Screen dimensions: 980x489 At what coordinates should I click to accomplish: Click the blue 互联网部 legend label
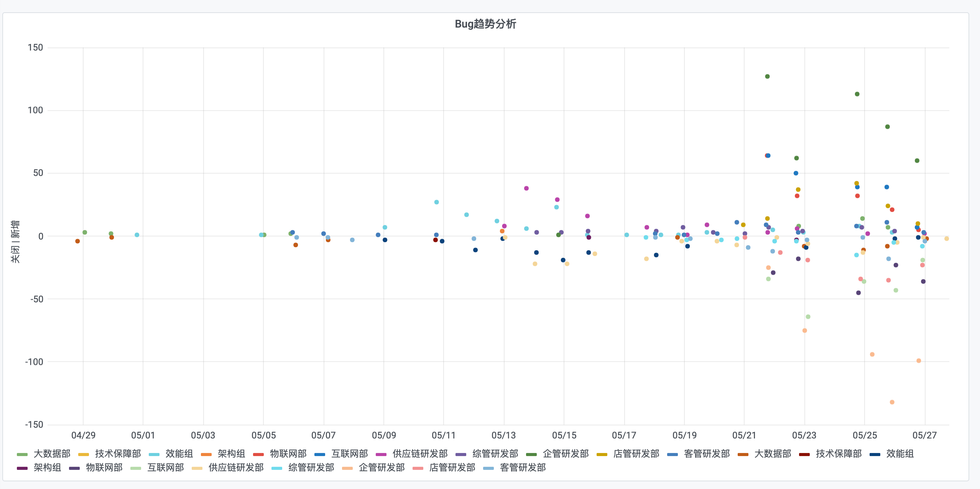349,454
